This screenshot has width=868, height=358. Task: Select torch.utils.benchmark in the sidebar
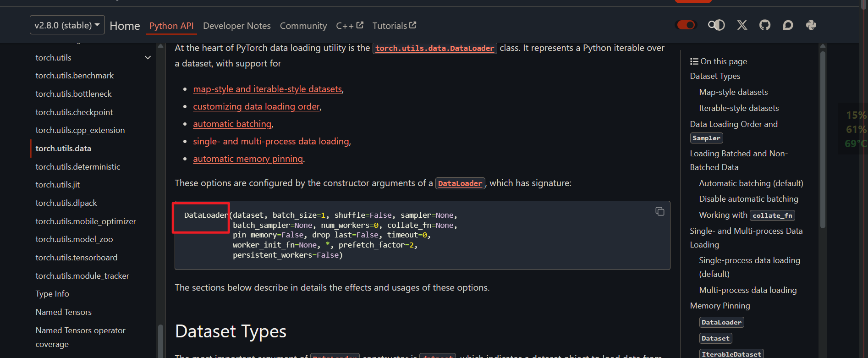(x=75, y=76)
